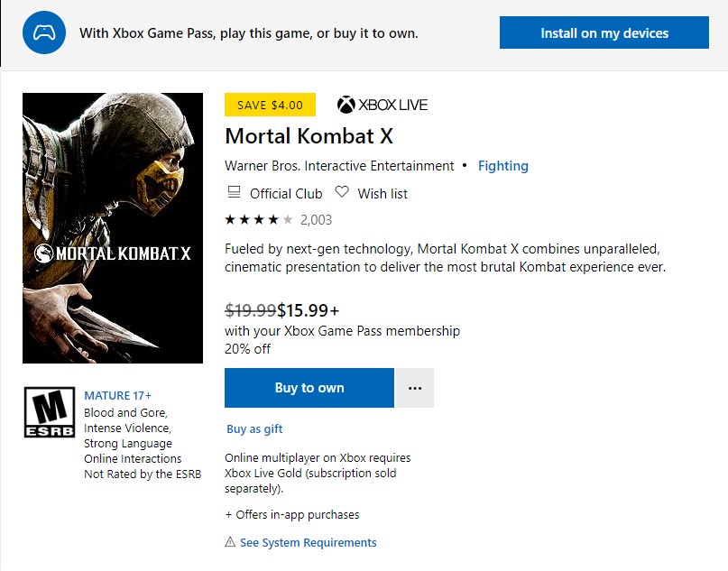The height and width of the screenshot is (571, 728).
Task: Open the Official Club link text
Action: click(x=285, y=193)
